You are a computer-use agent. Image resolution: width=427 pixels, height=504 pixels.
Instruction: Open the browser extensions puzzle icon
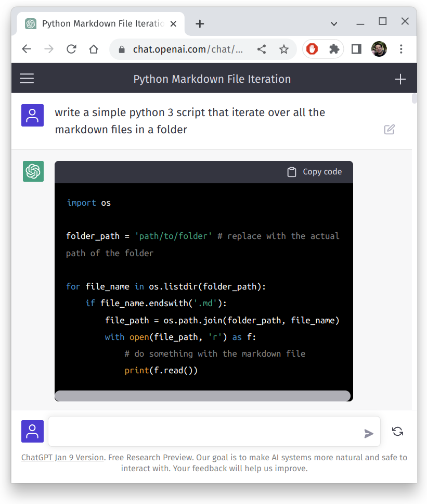(x=334, y=49)
